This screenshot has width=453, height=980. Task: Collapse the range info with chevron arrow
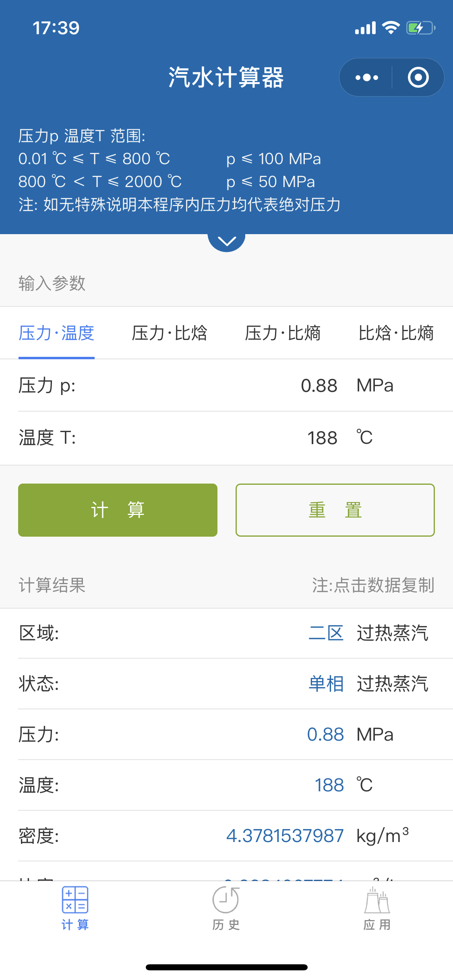[x=226, y=241]
